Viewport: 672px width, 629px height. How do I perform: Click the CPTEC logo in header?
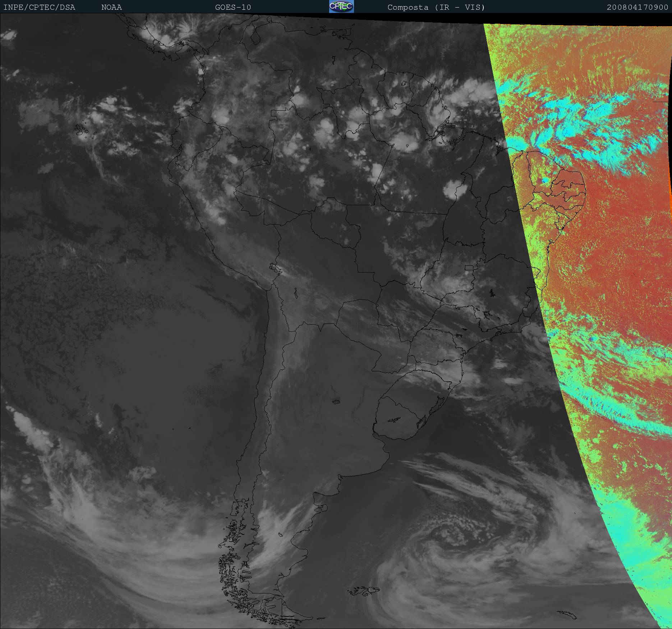341,6
